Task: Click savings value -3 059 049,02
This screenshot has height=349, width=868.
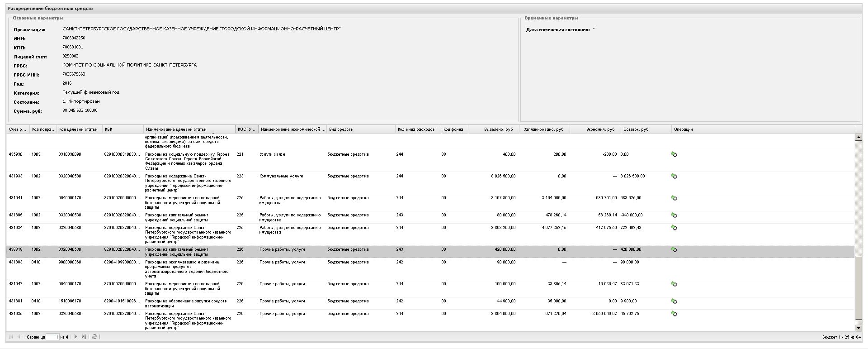Action: click(604, 314)
